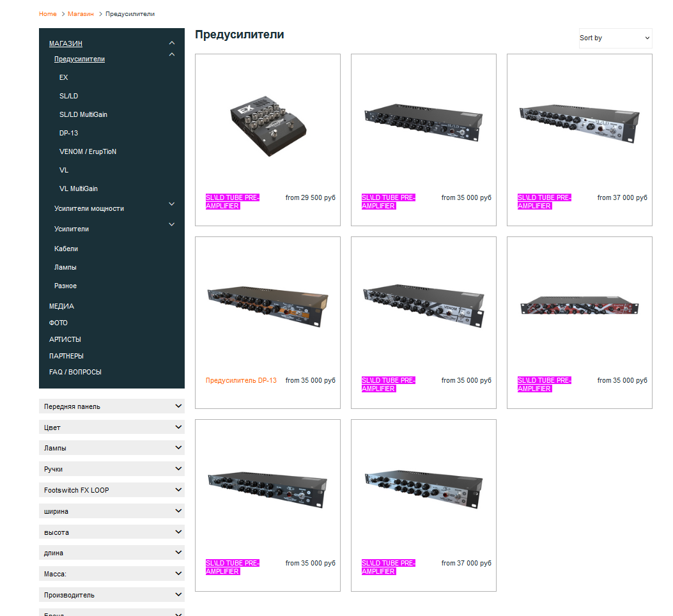Go to the ПАРТНЕРЫ section
The image size is (673, 616).
[x=66, y=356]
